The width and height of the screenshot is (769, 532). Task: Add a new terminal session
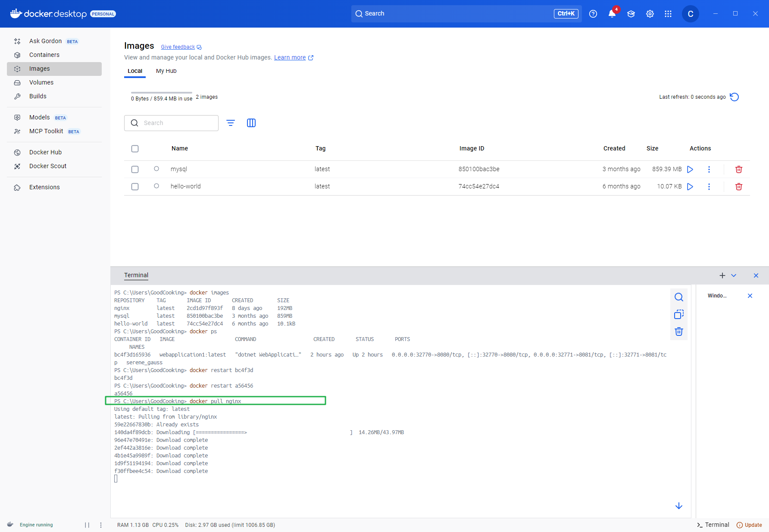click(x=722, y=275)
